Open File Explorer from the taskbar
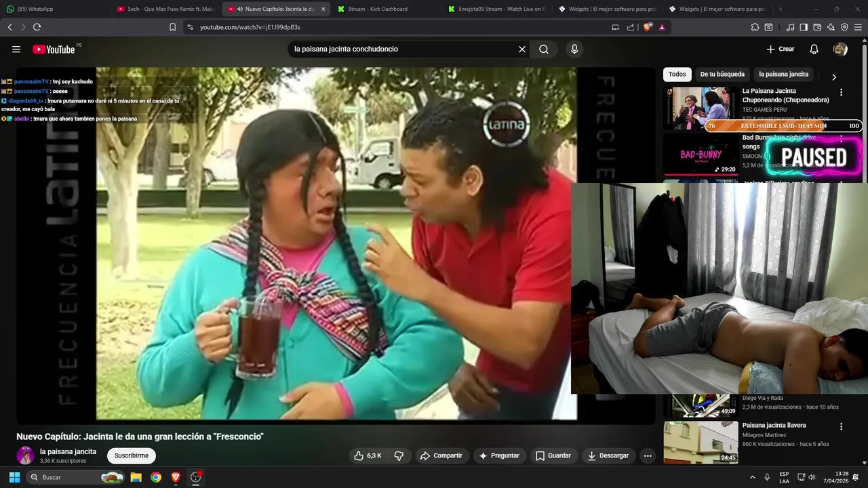 [x=136, y=477]
